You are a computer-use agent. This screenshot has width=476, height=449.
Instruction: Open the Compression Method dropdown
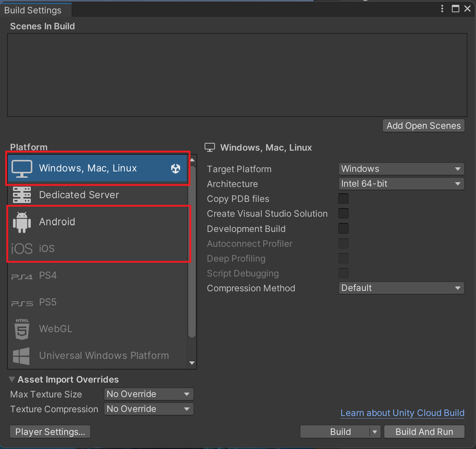401,288
